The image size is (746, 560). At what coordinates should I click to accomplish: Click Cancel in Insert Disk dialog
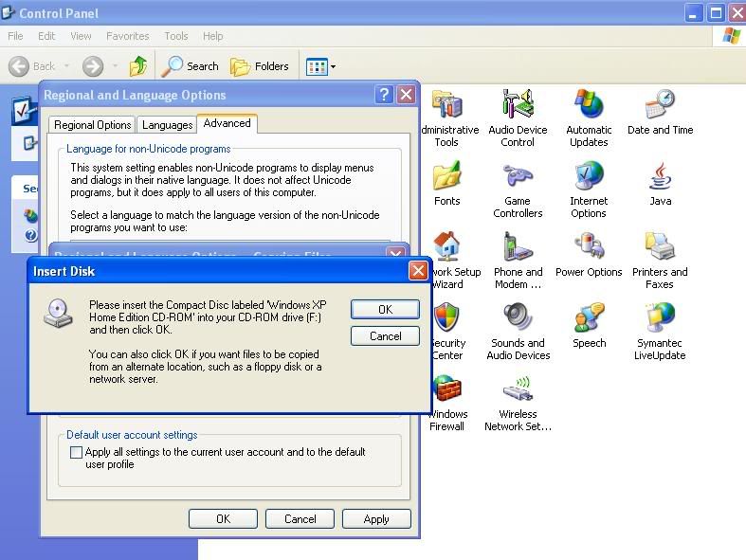point(386,336)
